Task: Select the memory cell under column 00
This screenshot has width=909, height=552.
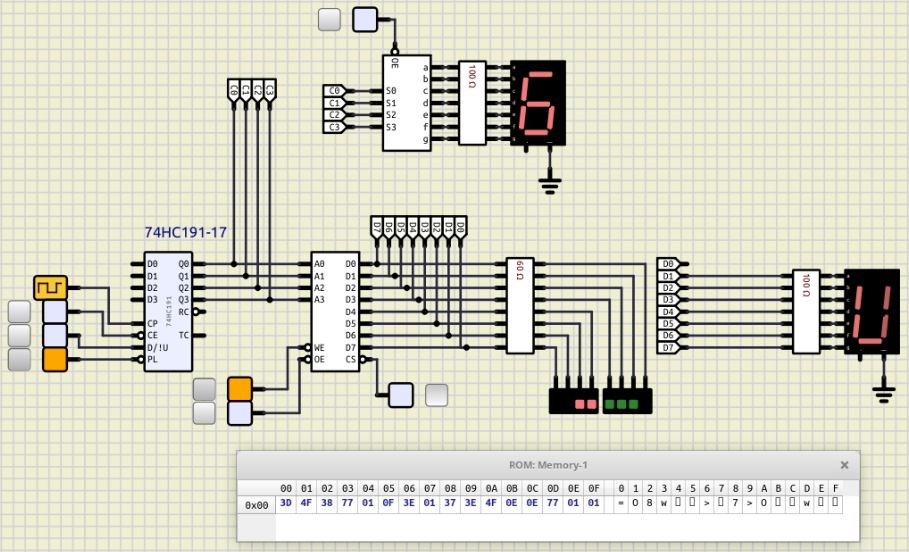Action: click(286, 503)
